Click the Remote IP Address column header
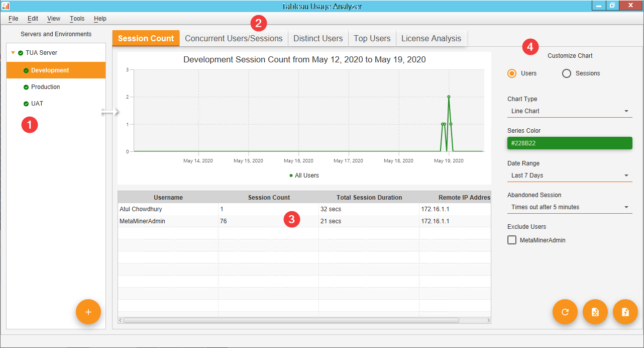Screen dimensions: 644x348 (455, 197)
